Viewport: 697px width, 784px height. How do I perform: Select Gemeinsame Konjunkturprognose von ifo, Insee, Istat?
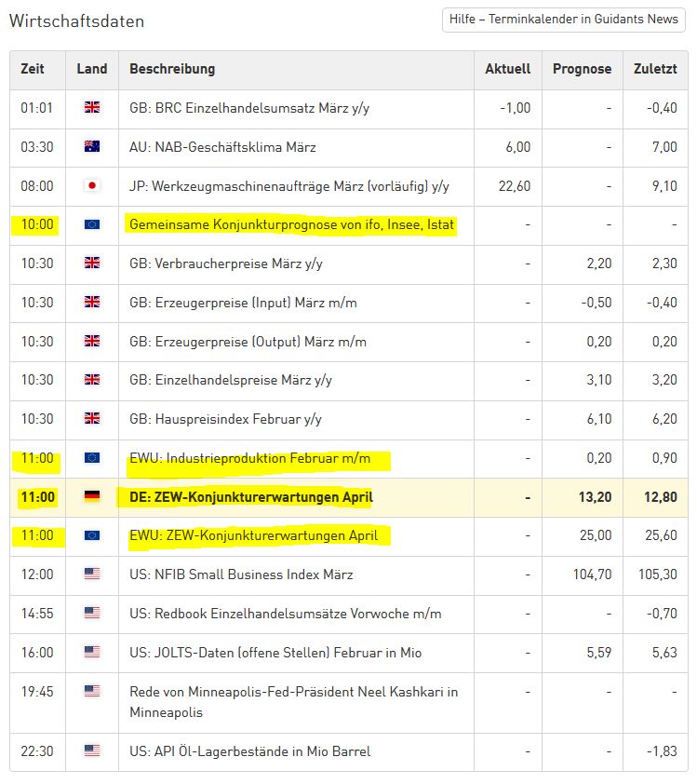coord(292,224)
